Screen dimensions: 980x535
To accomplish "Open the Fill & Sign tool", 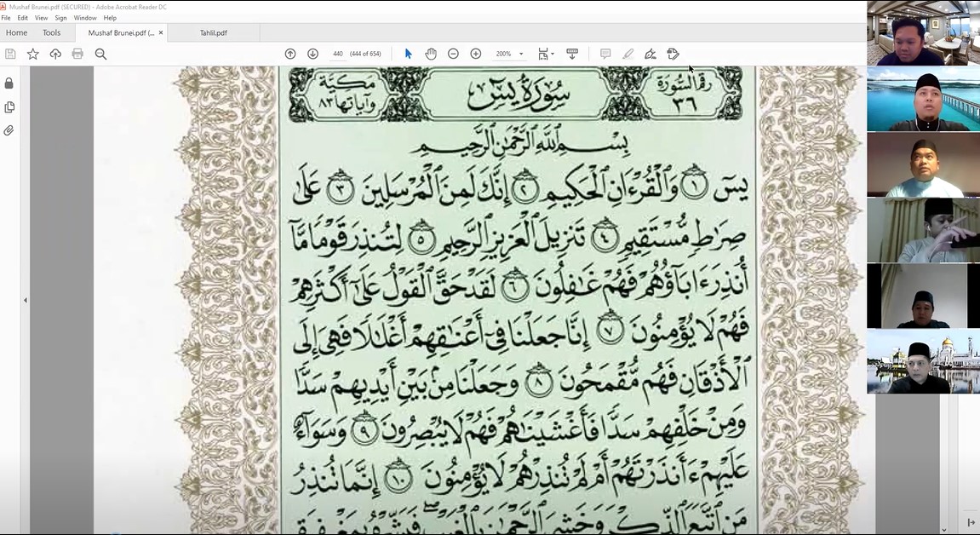I will tap(650, 54).
